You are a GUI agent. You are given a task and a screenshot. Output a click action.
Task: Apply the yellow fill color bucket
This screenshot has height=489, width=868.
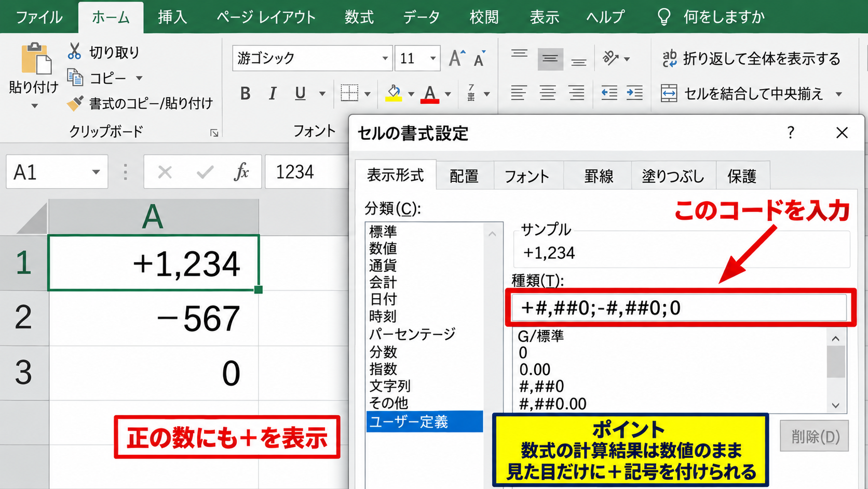394,94
